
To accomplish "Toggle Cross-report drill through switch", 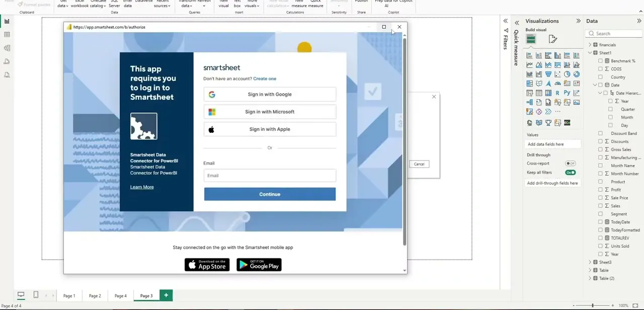I will point(571,164).
